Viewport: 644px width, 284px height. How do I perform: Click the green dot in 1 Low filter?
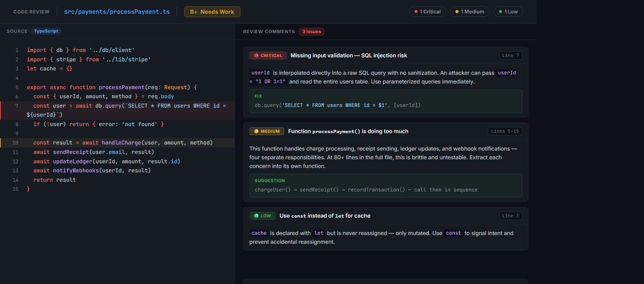[x=500, y=12]
